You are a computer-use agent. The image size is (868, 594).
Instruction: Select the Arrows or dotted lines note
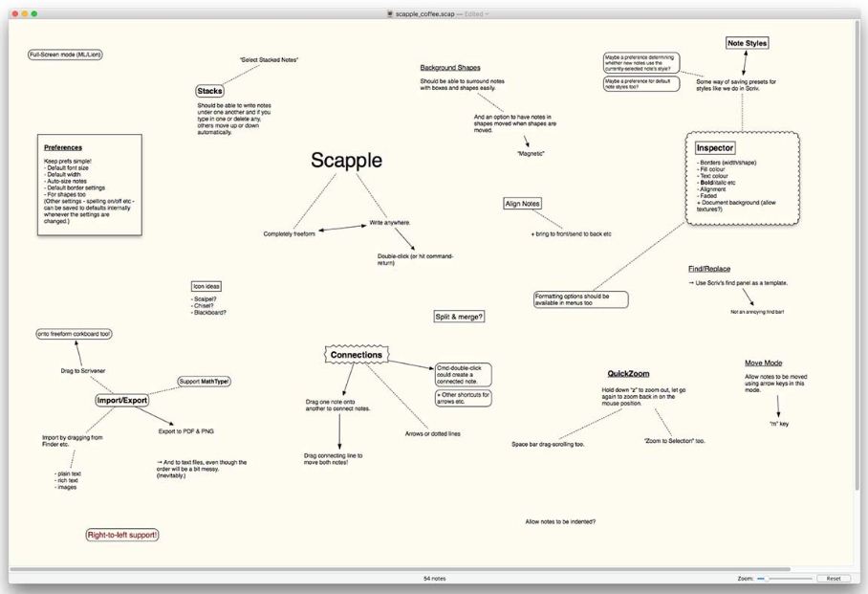pos(432,434)
